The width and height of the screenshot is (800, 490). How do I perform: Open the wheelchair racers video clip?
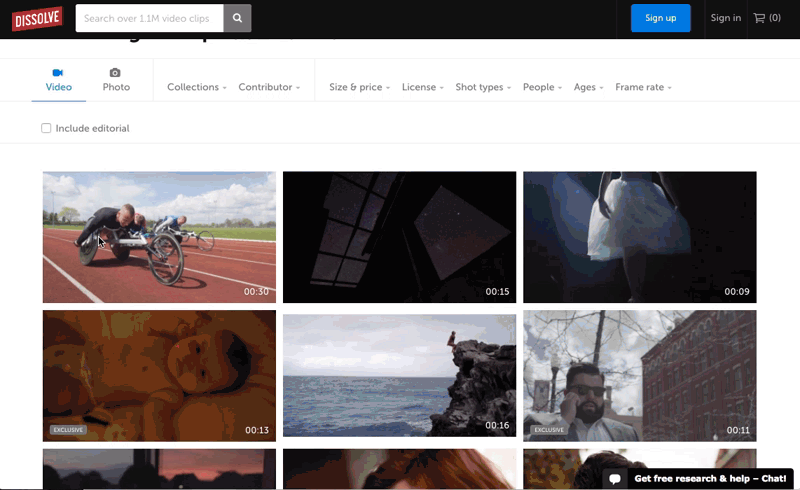(x=159, y=237)
